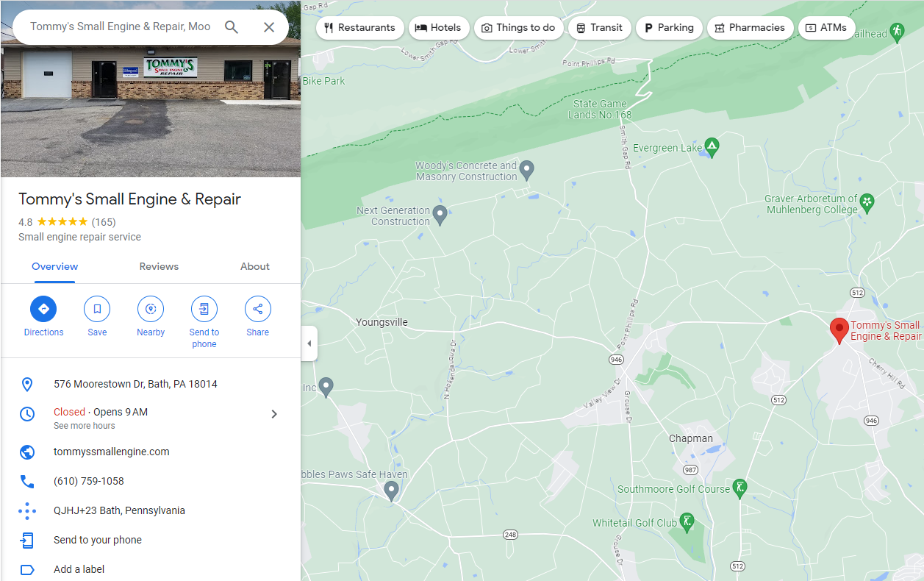Filter map by Hotels
The image size is (924, 581).
[438, 28]
